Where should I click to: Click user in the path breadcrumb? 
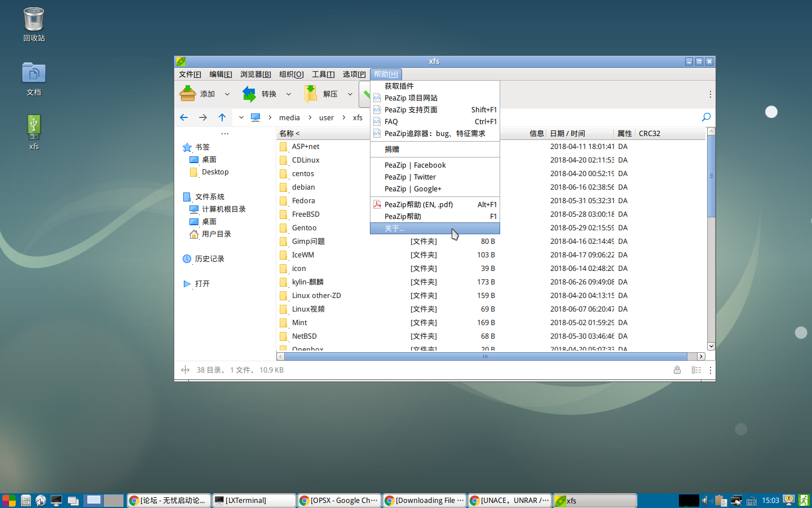[x=326, y=117]
